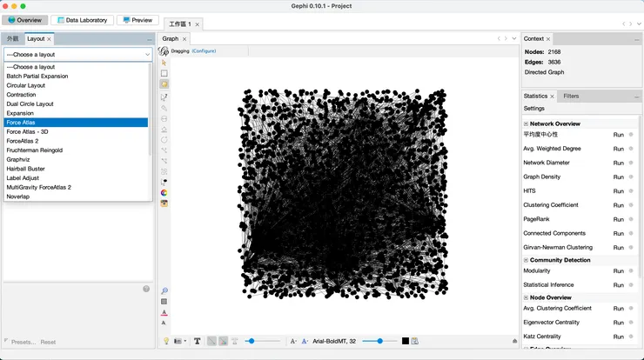Choose Force Atlas in the layout list
Viewport: 644px width, 360px height.
click(x=76, y=123)
